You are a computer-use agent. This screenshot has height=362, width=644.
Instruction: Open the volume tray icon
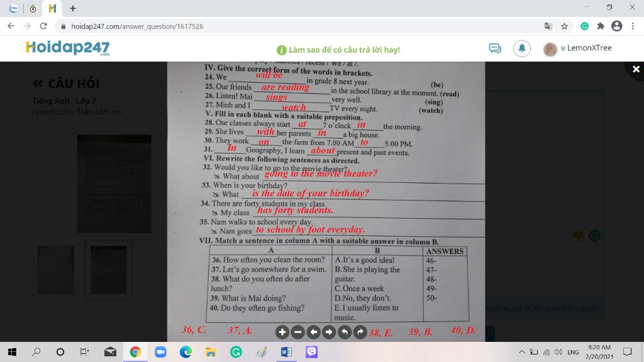click(558, 352)
